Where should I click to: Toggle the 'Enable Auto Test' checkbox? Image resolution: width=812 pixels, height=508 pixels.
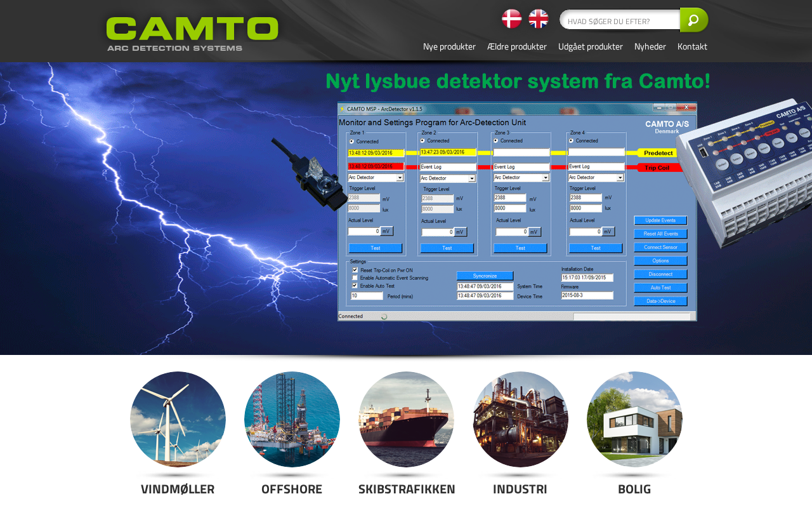355,286
